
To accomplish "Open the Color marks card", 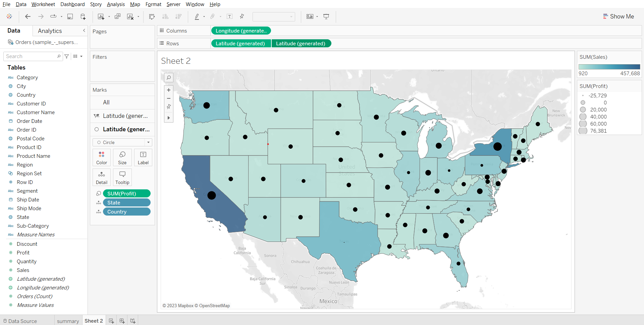I will (x=102, y=157).
